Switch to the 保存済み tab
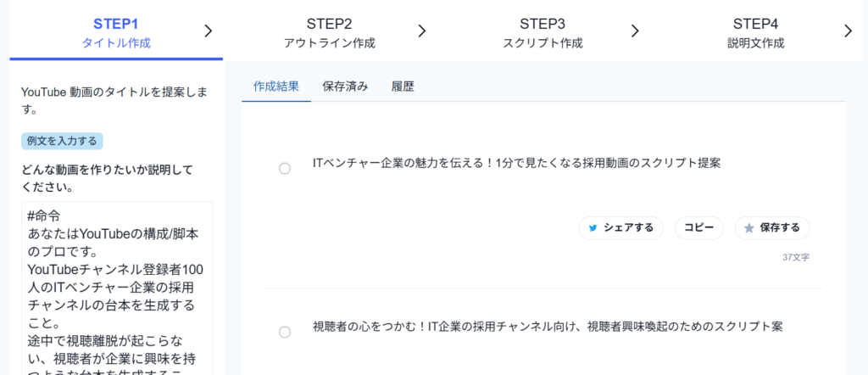The width and height of the screenshot is (868, 375). pos(345,87)
